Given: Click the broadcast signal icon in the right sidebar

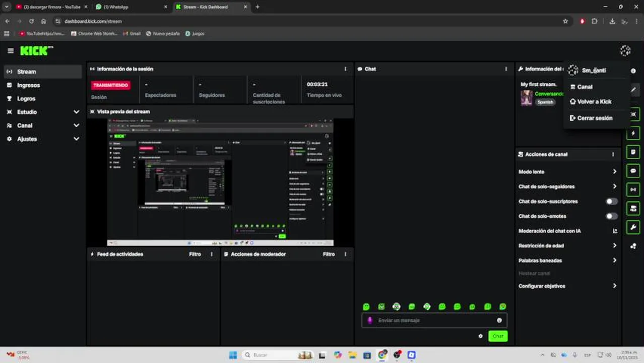Looking at the screenshot, I should 633,190.
